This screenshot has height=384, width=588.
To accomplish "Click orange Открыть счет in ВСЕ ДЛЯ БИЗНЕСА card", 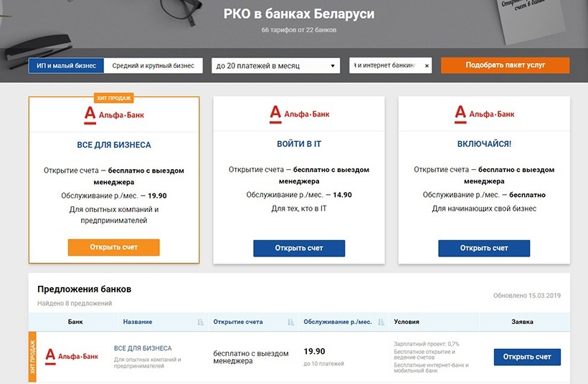I will coord(113,247).
